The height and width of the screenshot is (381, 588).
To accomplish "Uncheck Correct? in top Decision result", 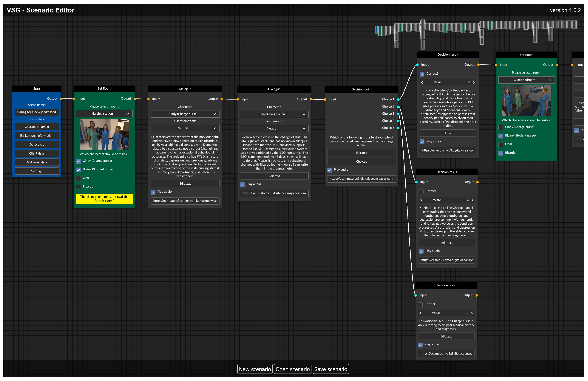I will click(422, 74).
